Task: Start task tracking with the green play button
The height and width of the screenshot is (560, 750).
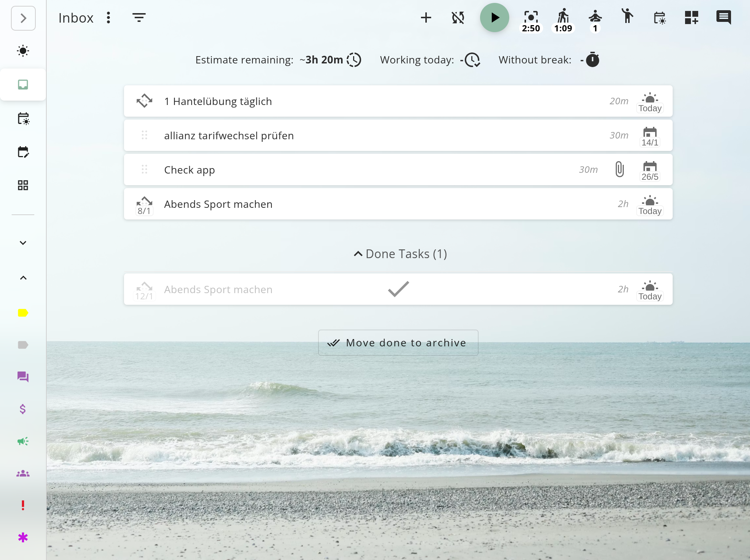Action: [495, 17]
